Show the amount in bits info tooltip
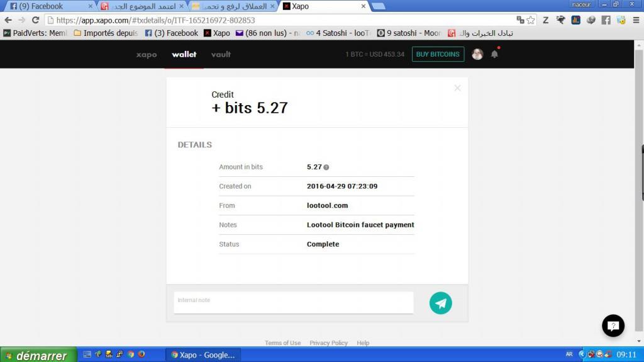 (326, 167)
